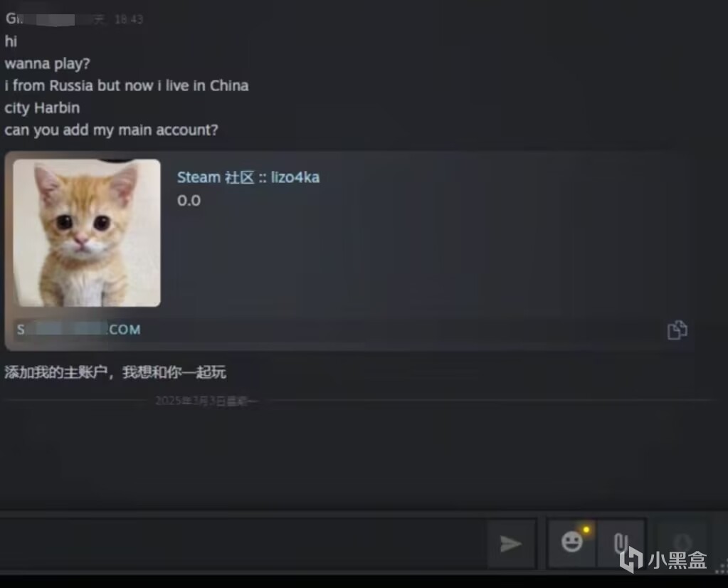Select the 'city Harbin' message line
The width and height of the screenshot is (728, 588).
[x=42, y=107]
